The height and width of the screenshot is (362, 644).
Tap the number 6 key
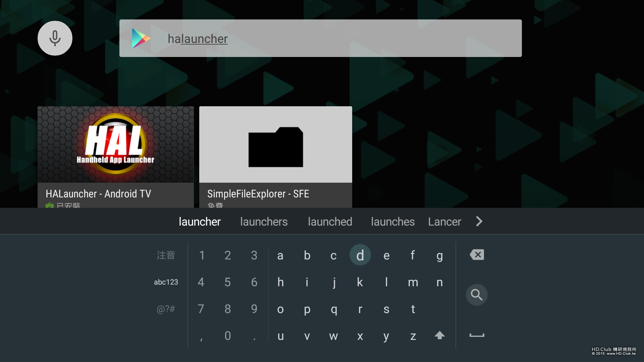click(254, 282)
